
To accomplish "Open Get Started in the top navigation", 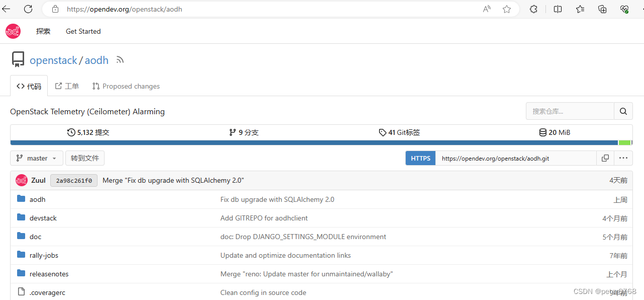I will (83, 31).
